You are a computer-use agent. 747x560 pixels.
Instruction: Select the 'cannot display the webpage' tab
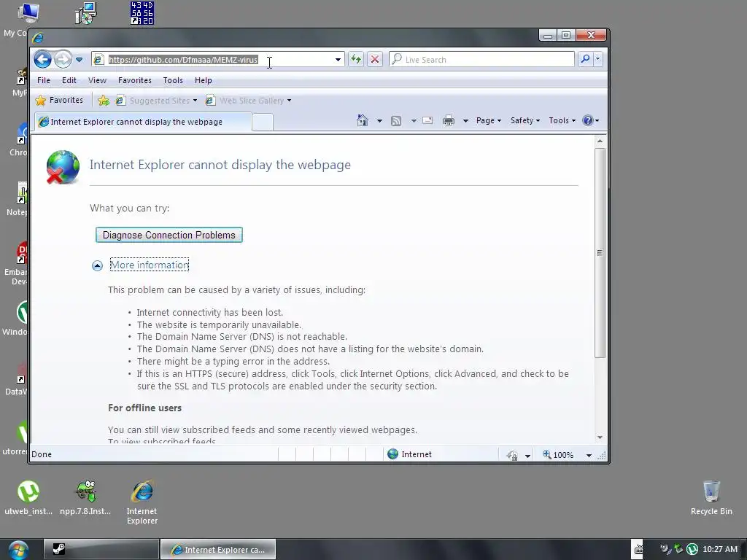[x=143, y=122]
